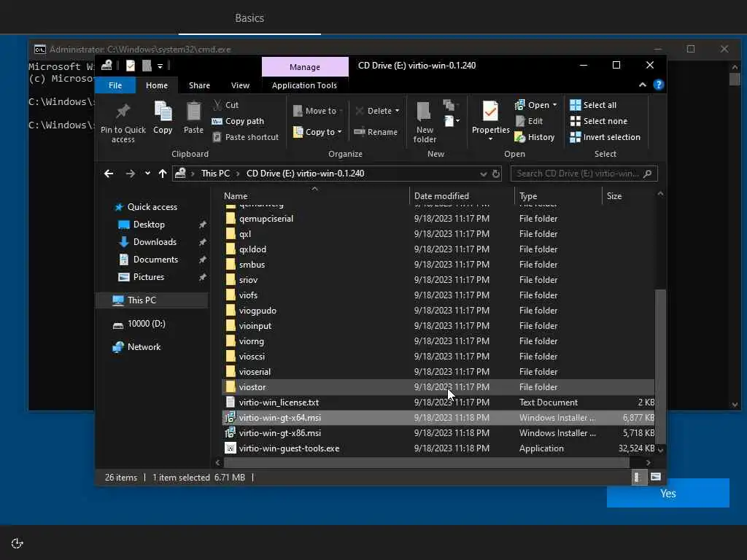Click Paste shortcut in ribbon
The height and width of the screenshot is (560, 747).
[x=245, y=137]
